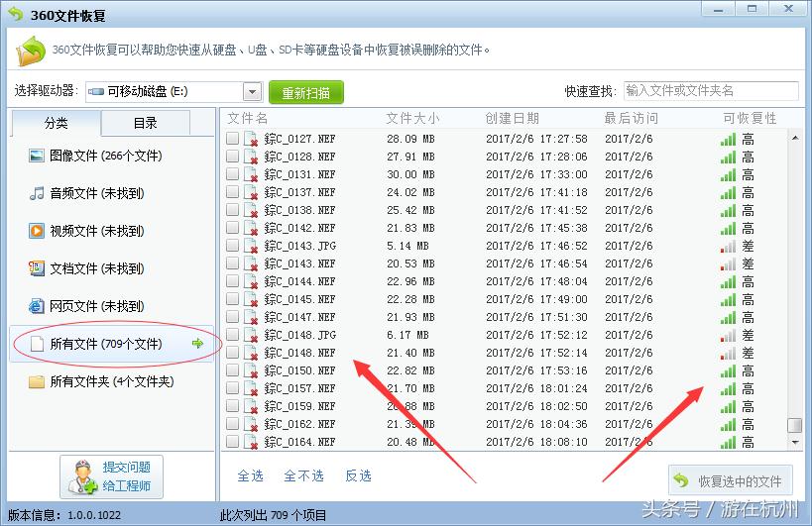Select the audio files music note icon
Screen dimensions: 812x526
click(x=37, y=193)
